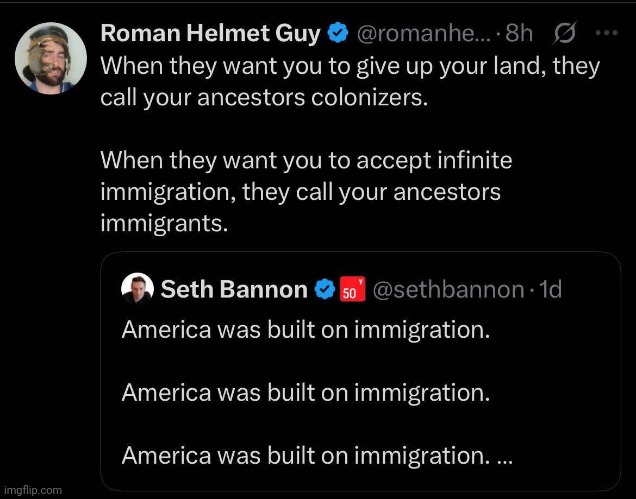Click the red 50 badge icon
Viewport: 636px width, 499px height.
point(353,290)
